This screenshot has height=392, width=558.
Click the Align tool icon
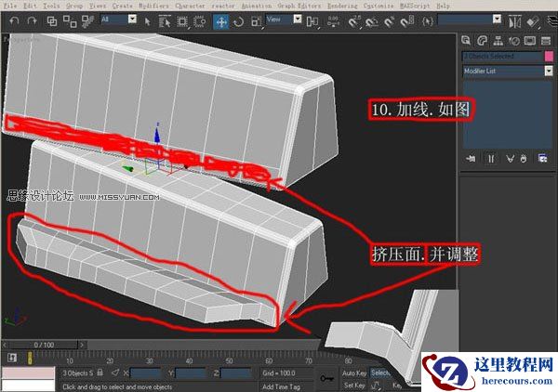pos(533,21)
